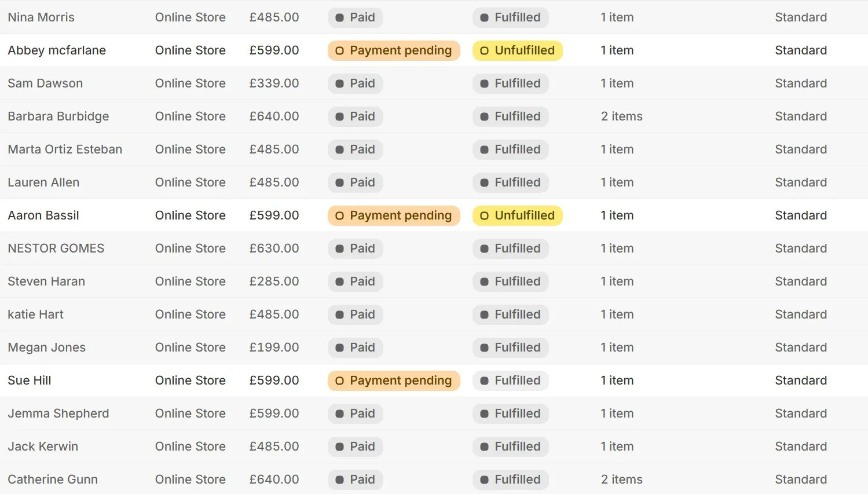Open Steven Haran's order
This screenshot has width=868, height=494.
46,281
